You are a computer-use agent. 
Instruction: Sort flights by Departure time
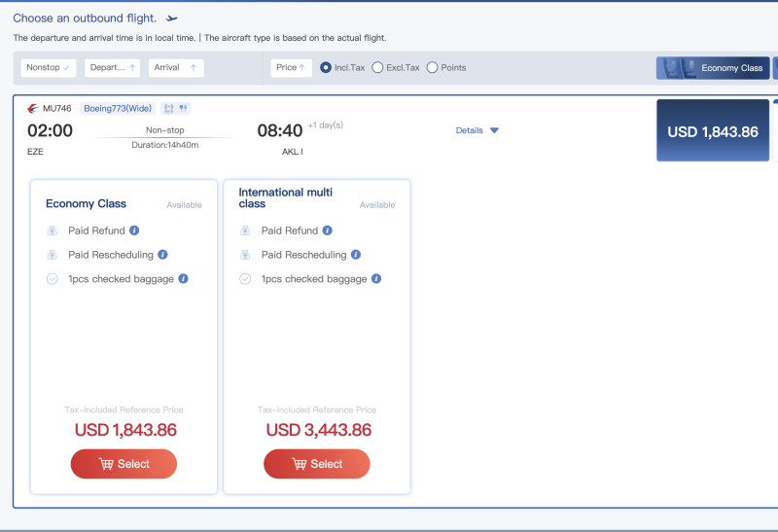[x=112, y=68]
